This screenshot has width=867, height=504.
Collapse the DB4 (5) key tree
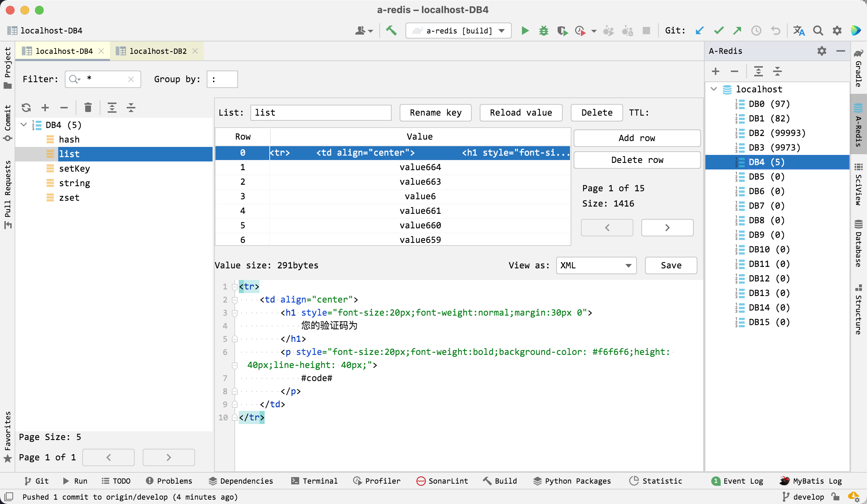tap(24, 125)
